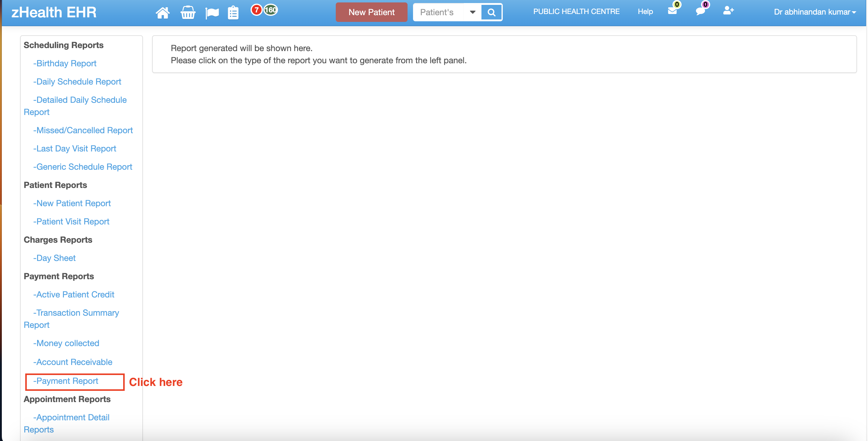This screenshot has width=868, height=441.
Task: Click the green 160 counter badge
Action: pos(271,10)
